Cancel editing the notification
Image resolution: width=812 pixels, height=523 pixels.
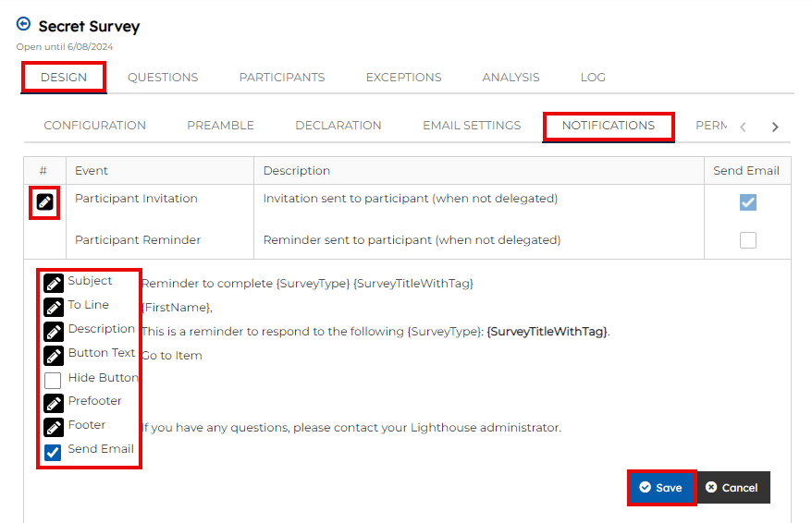pyautogui.click(x=732, y=488)
